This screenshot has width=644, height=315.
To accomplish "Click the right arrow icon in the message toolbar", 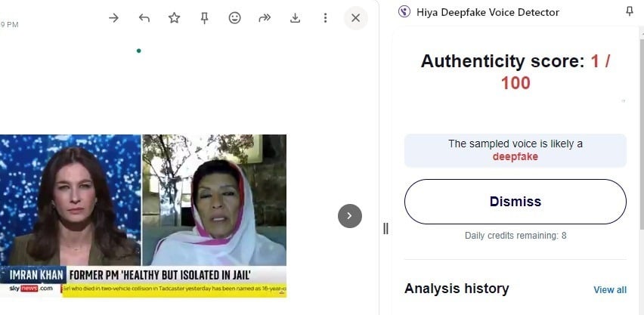I will (x=114, y=18).
